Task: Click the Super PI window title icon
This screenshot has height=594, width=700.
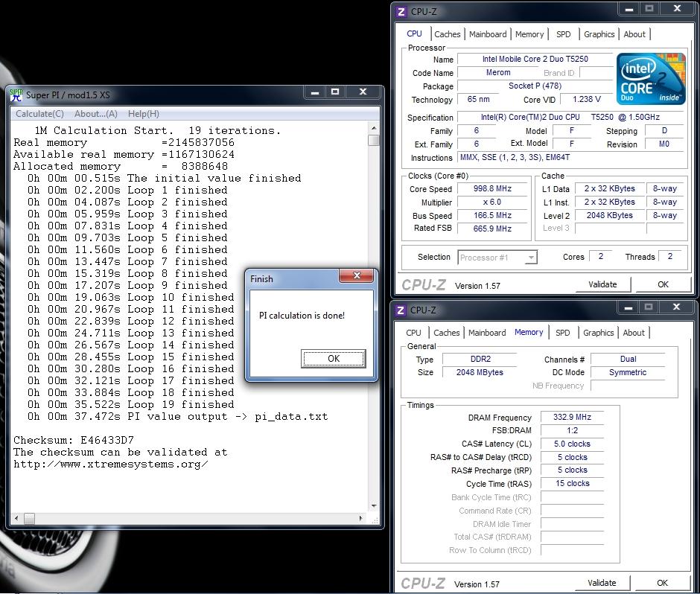Action: 16,95
